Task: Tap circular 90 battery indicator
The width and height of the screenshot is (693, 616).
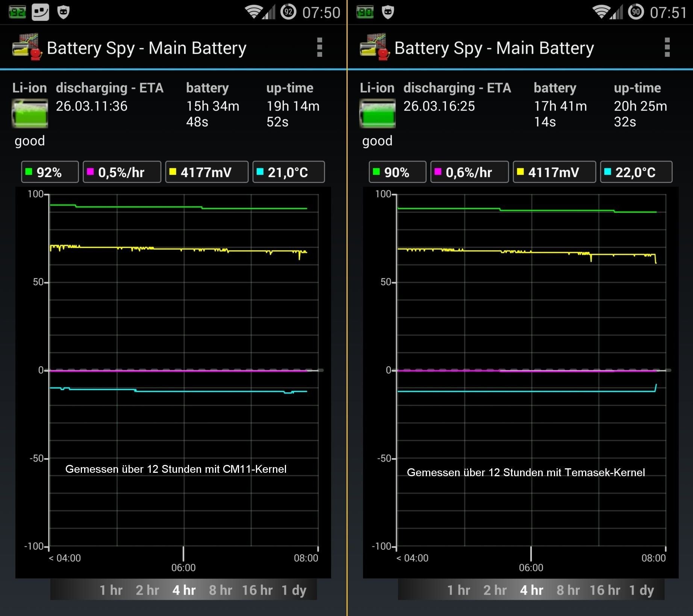Action: click(x=636, y=12)
